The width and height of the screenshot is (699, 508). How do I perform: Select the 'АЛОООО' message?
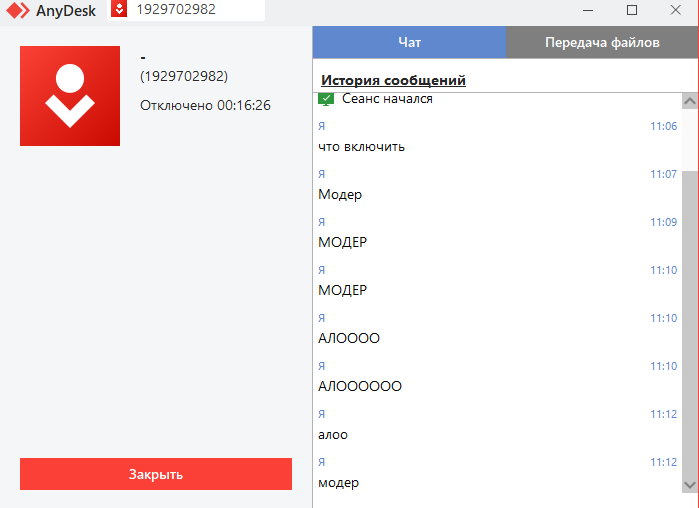point(349,338)
